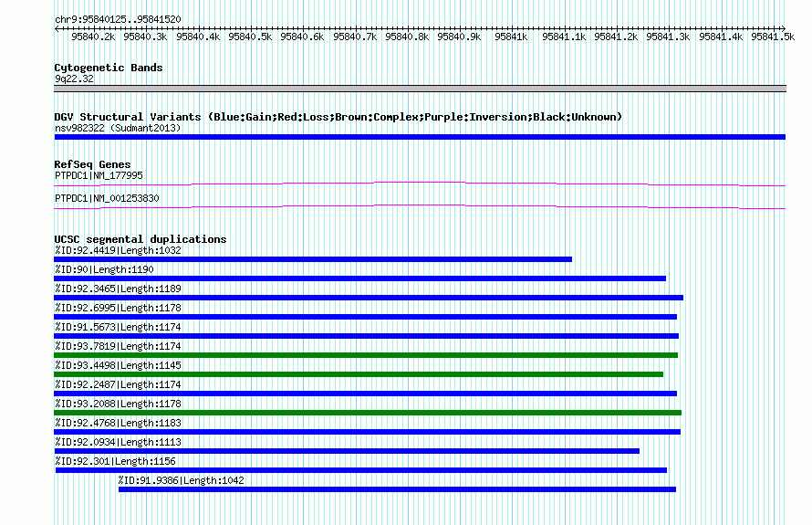Select the %ID:90|Length:1190 label
Screen dimensions: 812x525
[104, 269]
